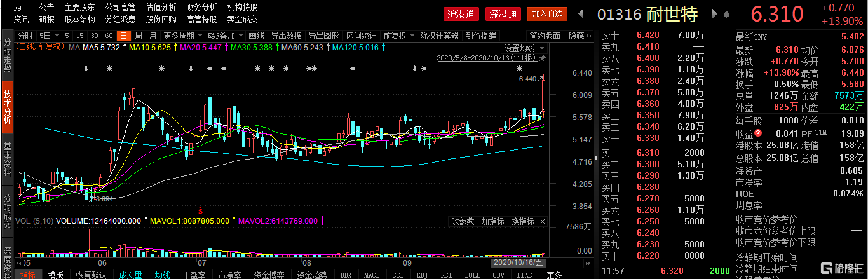Select the KDJ indicator tab
Viewport: 868px width, 279px height.
pyautogui.click(x=421, y=275)
